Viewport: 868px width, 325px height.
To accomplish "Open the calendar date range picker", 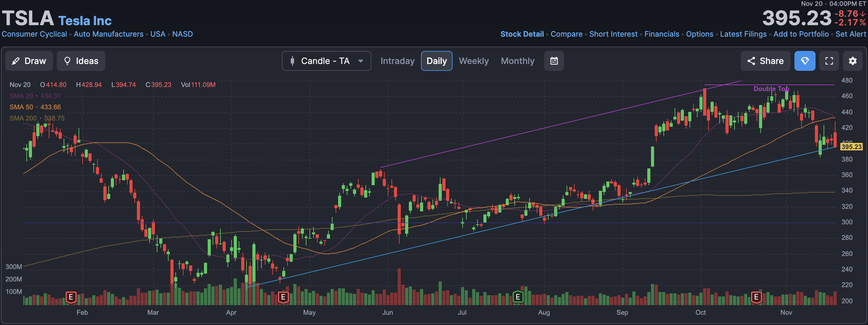I will pos(554,61).
